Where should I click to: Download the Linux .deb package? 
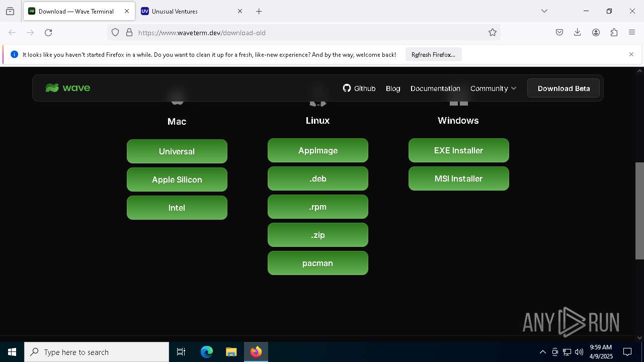318,178
